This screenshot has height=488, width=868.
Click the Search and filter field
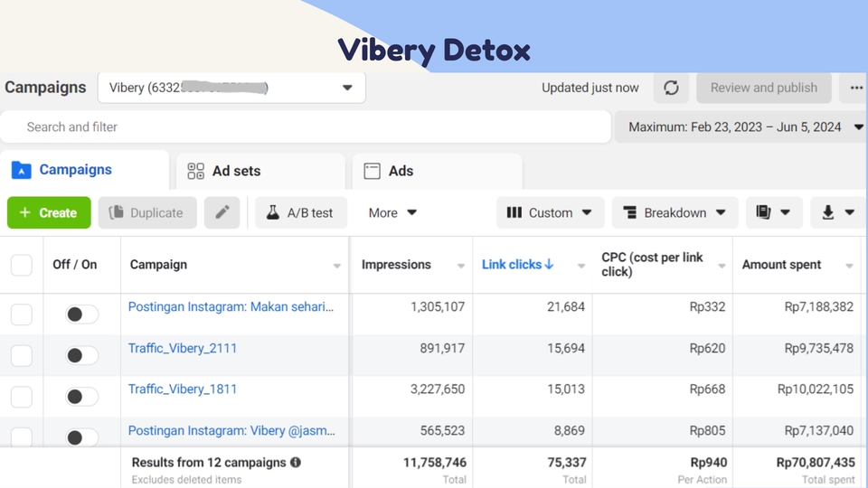click(306, 127)
